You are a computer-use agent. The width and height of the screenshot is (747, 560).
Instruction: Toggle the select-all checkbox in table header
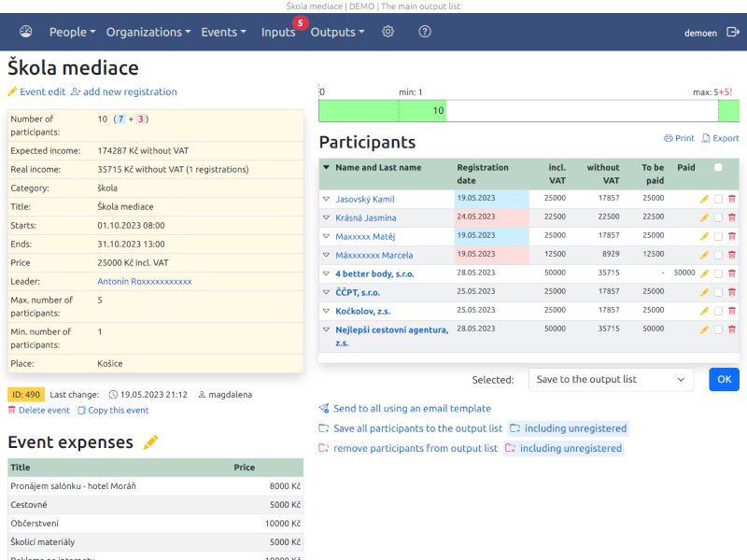coord(718,167)
